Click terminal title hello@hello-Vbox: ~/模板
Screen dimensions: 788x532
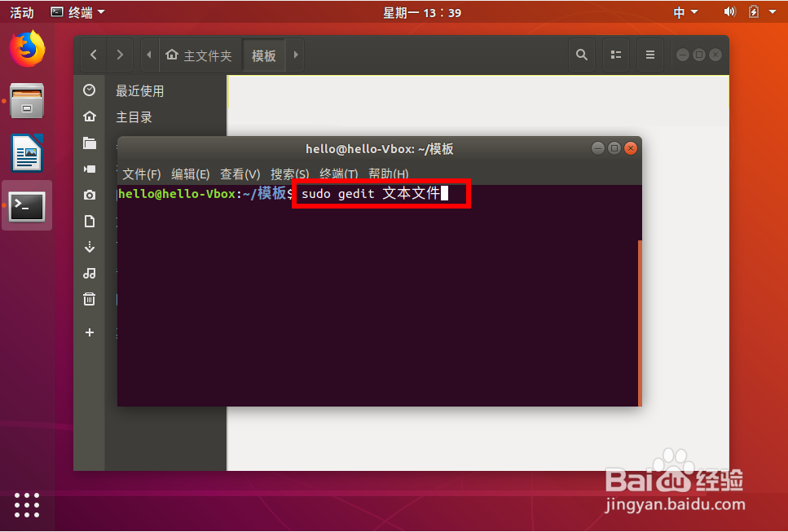click(380, 149)
